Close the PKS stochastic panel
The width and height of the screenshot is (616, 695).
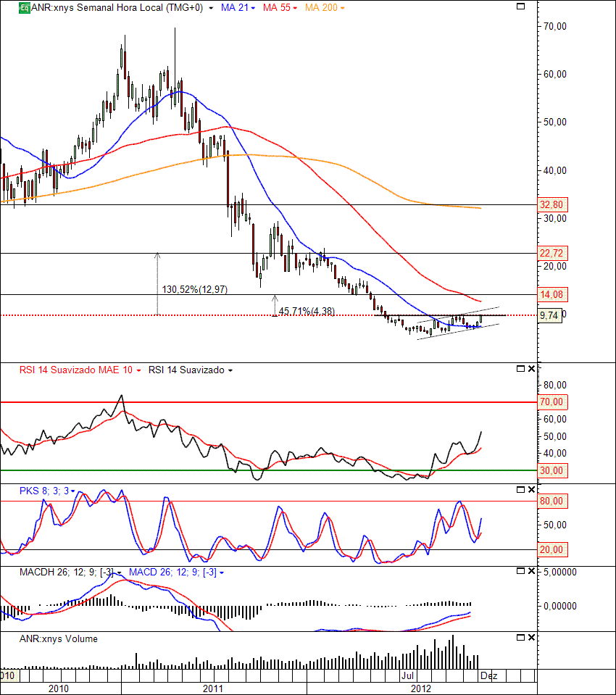531,489
